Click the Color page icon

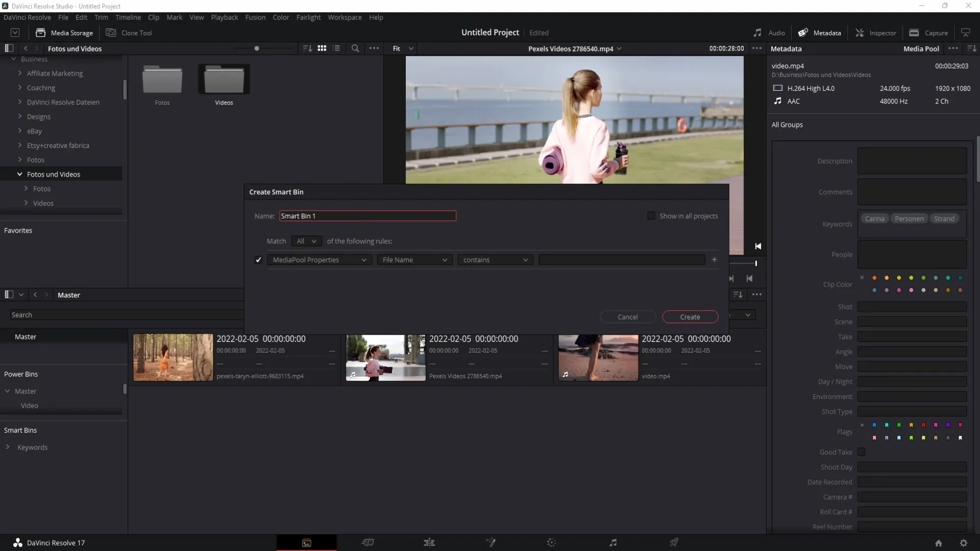pyautogui.click(x=551, y=542)
